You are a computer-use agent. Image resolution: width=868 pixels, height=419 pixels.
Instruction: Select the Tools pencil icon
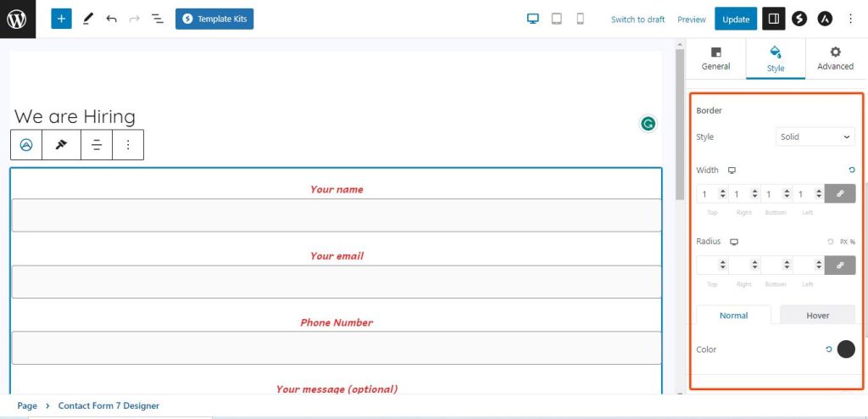click(x=88, y=19)
